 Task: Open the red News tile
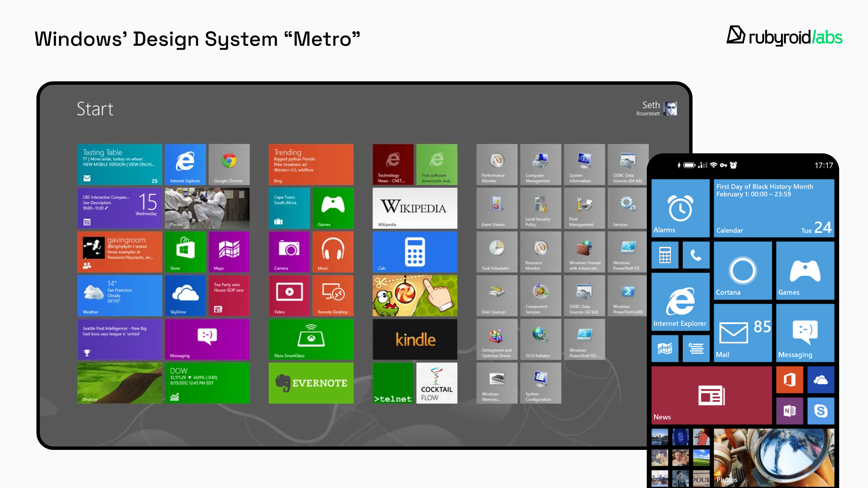pyautogui.click(x=711, y=395)
